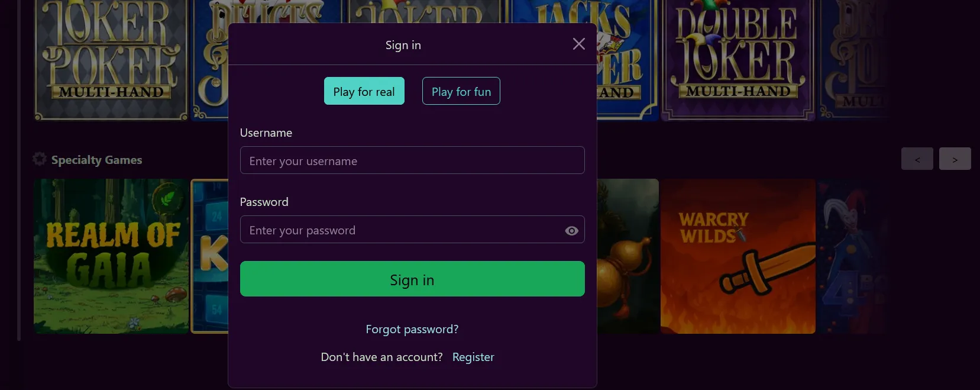980x390 pixels.
Task: Click the Password input field
Action: coord(402,230)
